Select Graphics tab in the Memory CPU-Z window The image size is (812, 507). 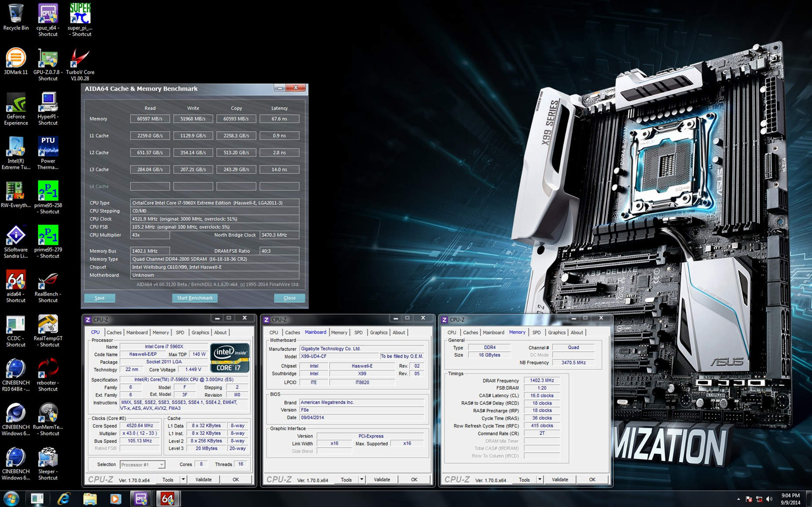coord(557,333)
